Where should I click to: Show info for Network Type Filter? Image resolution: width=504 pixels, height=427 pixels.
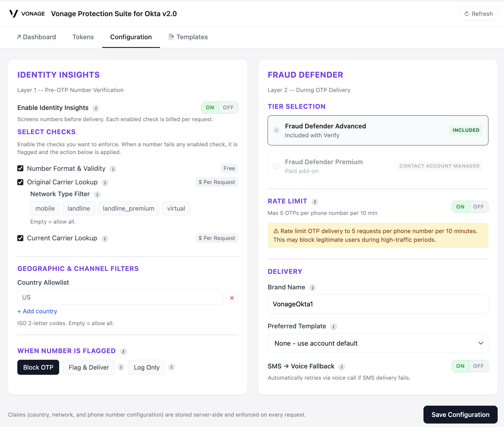(x=97, y=194)
